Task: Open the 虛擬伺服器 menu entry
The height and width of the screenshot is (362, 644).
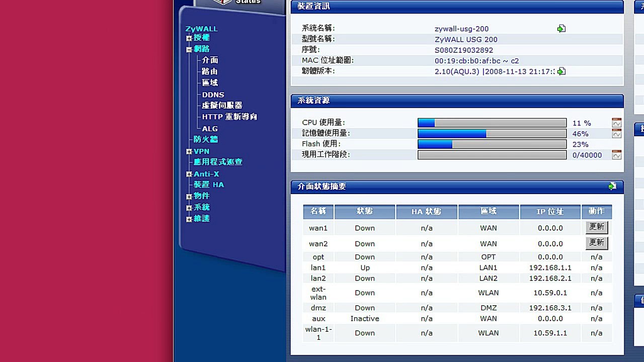Action: pos(222,106)
